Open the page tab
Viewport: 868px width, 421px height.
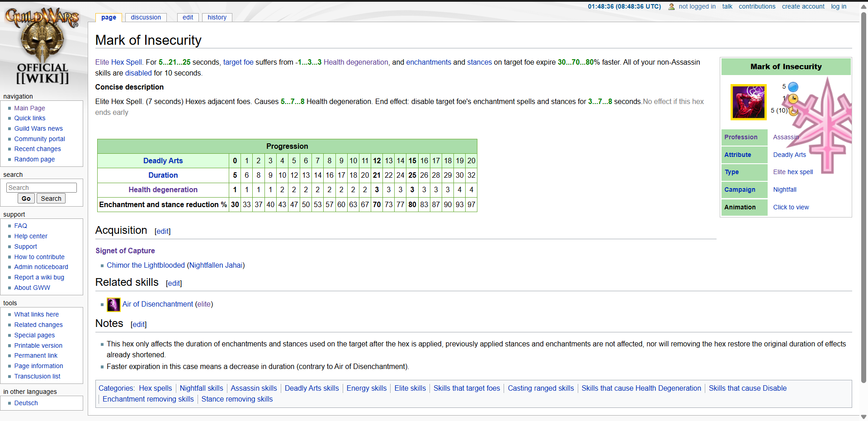pyautogui.click(x=108, y=18)
